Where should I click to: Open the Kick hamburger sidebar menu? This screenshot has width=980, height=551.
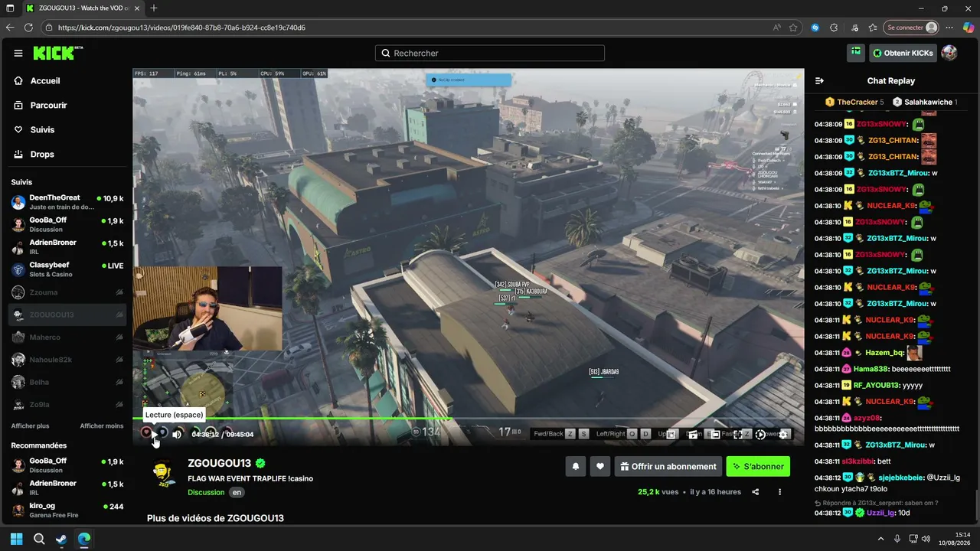click(18, 53)
